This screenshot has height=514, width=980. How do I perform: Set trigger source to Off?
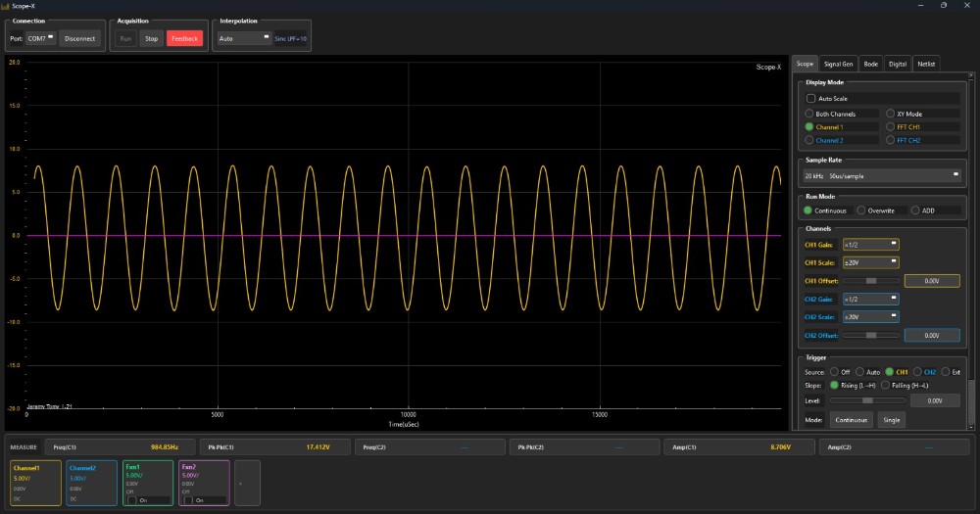(834, 372)
